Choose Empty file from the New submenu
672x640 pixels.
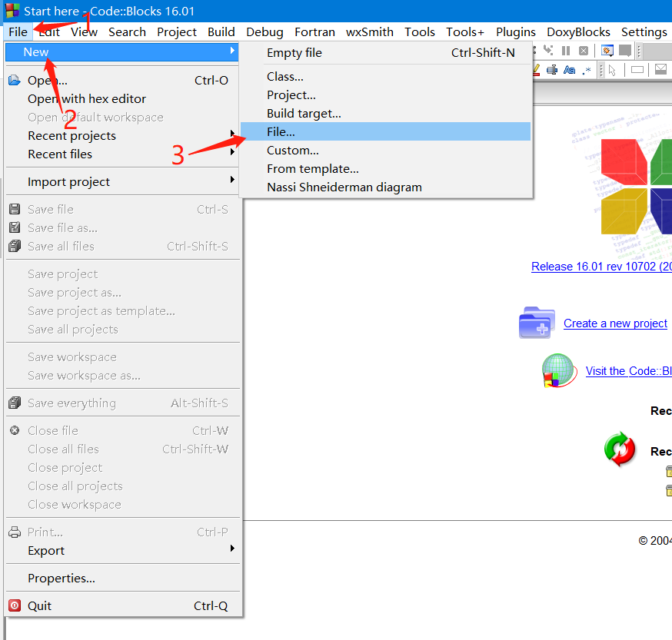click(386, 53)
